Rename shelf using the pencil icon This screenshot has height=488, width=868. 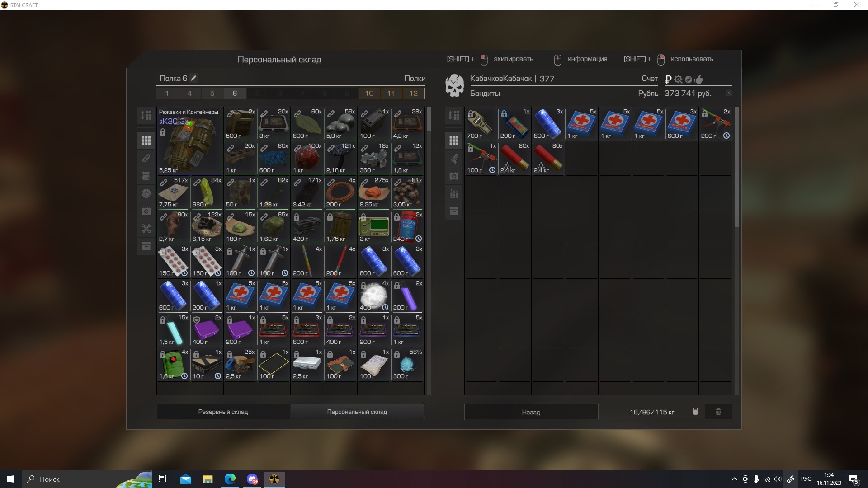tap(193, 78)
